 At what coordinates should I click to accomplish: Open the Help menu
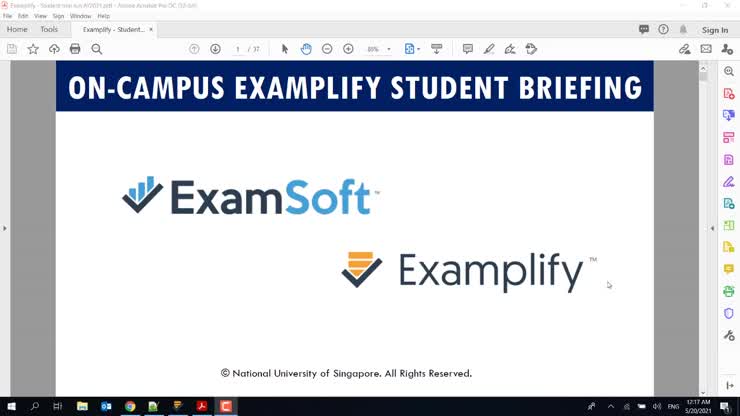103,16
